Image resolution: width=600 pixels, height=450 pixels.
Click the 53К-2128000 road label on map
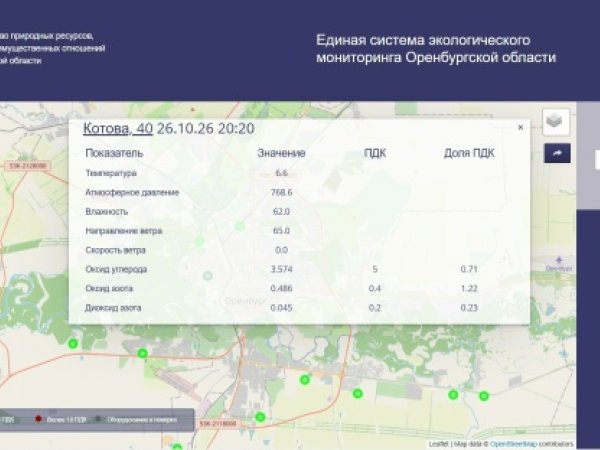coord(28,166)
